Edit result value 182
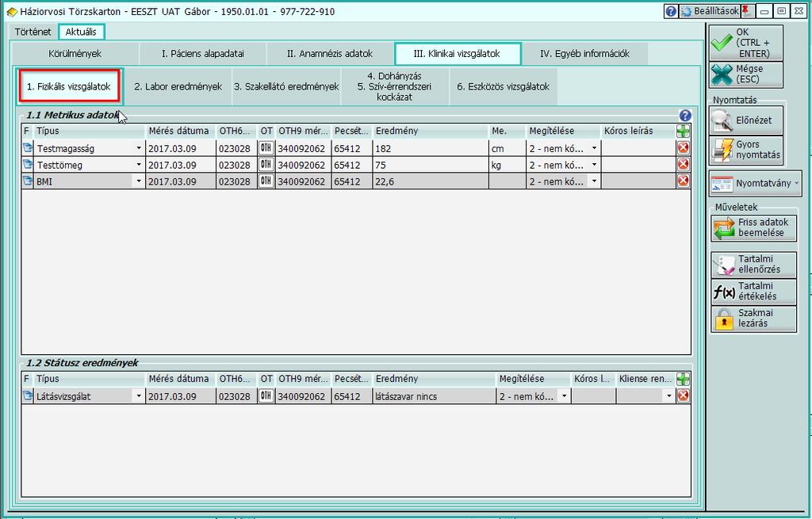 (x=431, y=148)
